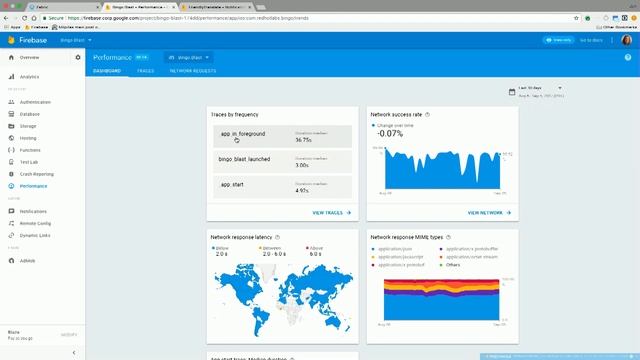This screenshot has height=360, width=640.
Task: Click the Below 2.0 s blue legend dot
Action: tap(213, 248)
